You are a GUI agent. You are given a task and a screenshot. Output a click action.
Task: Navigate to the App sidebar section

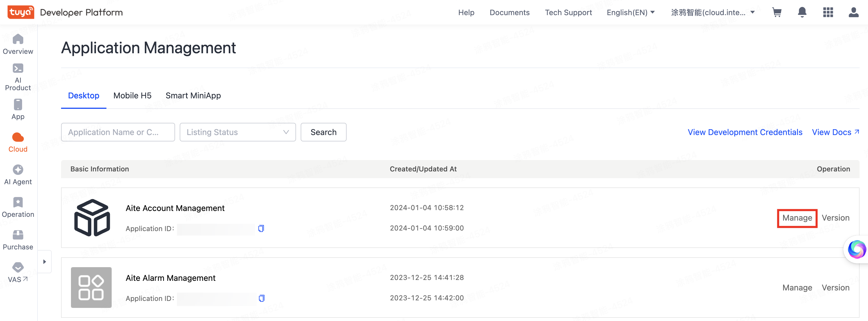point(17,108)
